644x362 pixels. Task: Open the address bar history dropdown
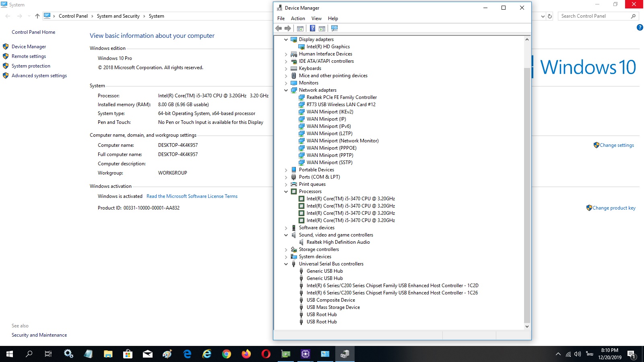point(543,16)
